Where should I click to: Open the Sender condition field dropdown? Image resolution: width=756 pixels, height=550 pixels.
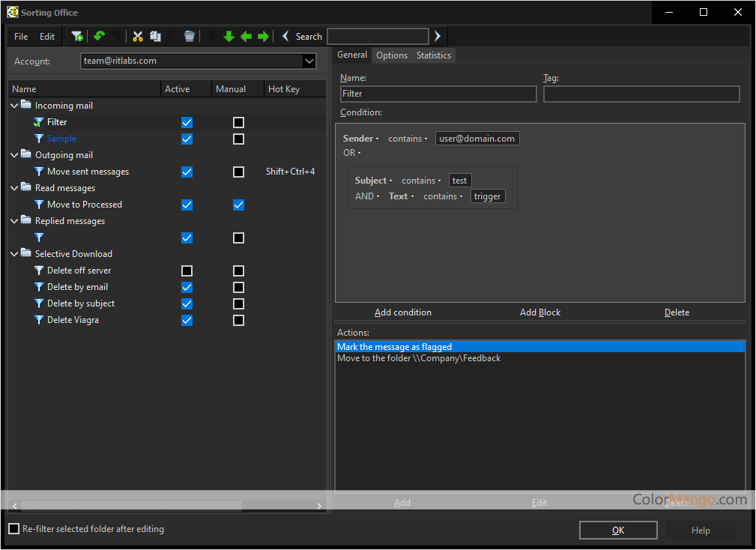361,139
